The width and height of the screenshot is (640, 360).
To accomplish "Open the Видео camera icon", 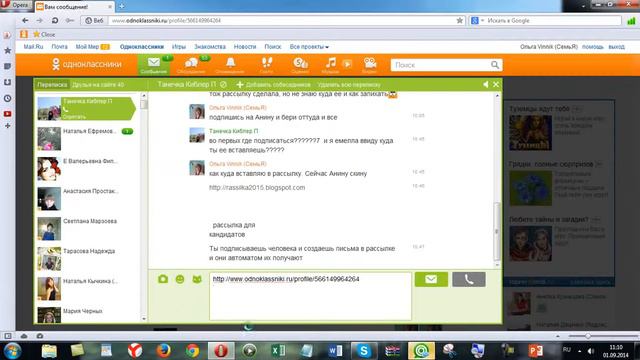I will 370,65.
